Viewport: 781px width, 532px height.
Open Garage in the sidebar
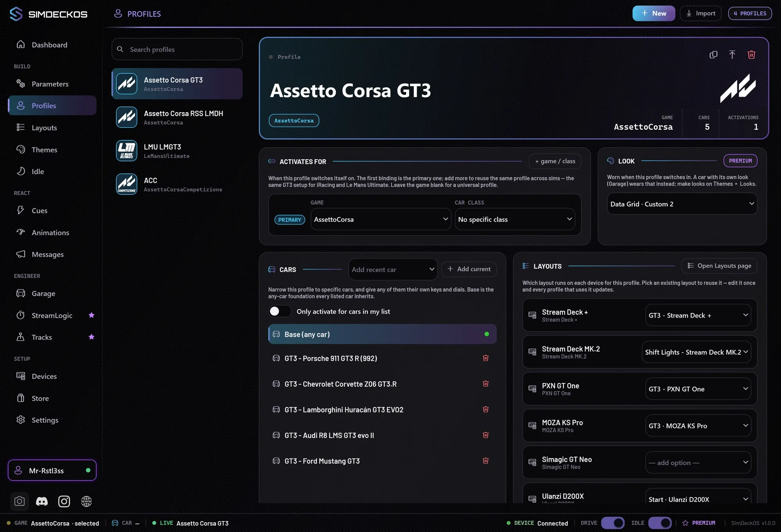(52, 293)
